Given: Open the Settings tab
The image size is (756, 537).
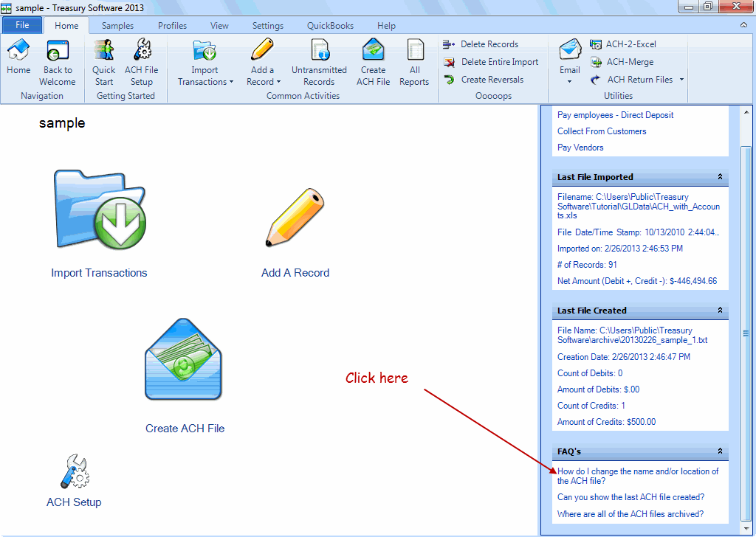Looking at the screenshot, I should point(267,26).
